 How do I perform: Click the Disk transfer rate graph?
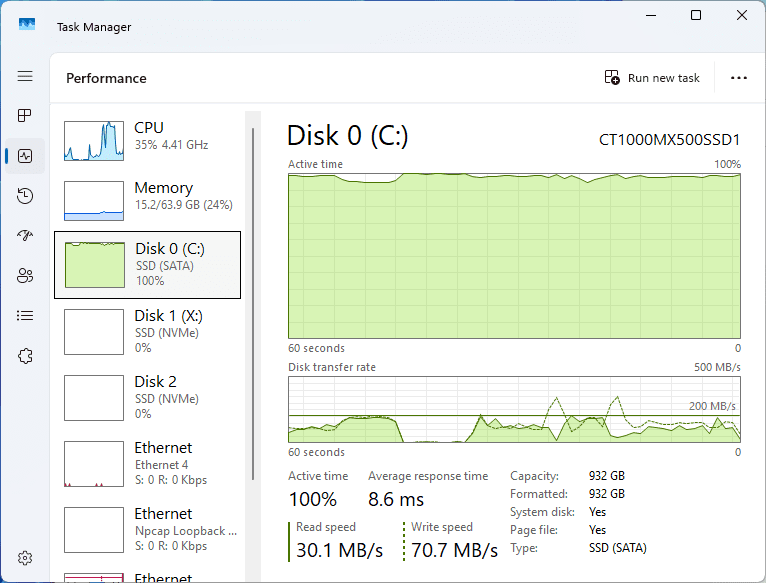pos(514,409)
